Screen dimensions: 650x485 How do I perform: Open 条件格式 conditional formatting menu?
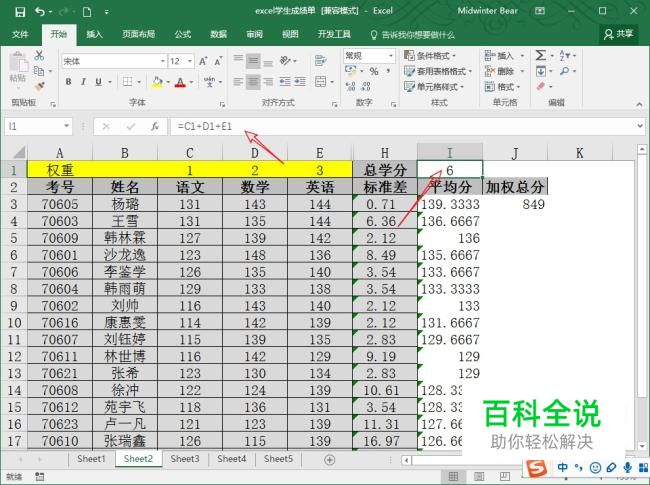[x=430, y=56]
